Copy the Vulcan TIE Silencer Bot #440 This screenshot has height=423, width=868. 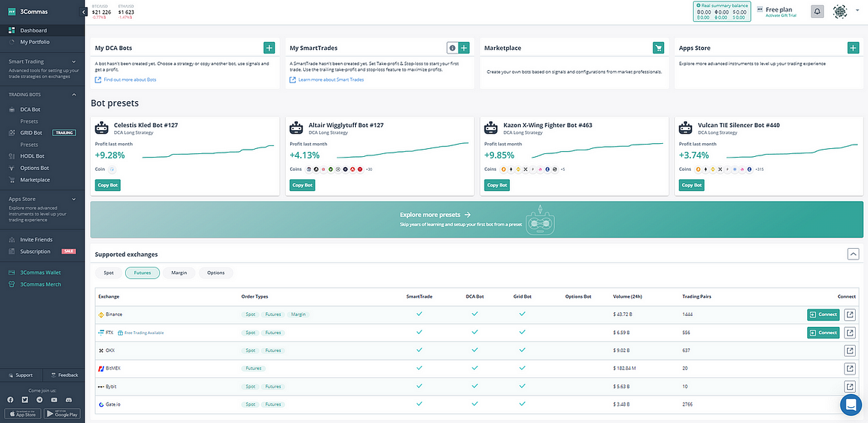click(x=692, y=185)
